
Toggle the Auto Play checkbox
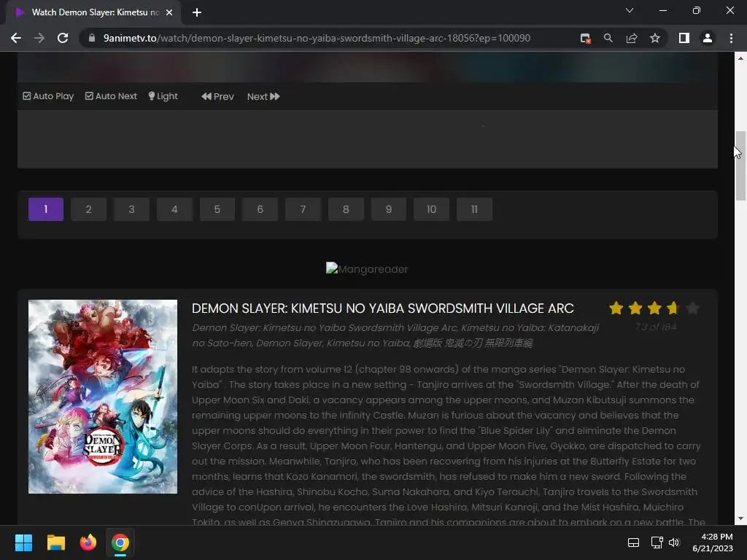click(48, 96)
